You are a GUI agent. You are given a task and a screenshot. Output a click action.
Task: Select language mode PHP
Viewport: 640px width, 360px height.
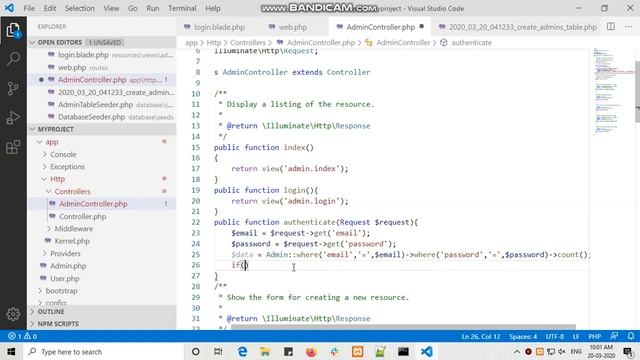[594, 336]
